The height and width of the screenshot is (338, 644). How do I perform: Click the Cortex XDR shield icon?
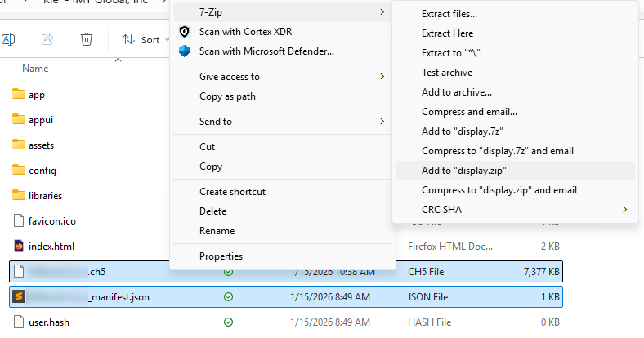coord(184,32)
